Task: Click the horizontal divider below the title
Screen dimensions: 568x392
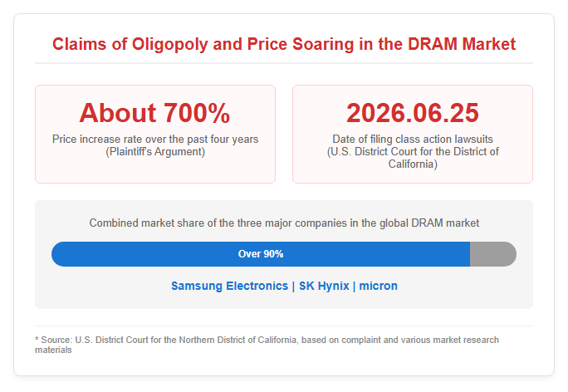Action: click(284, 63)
